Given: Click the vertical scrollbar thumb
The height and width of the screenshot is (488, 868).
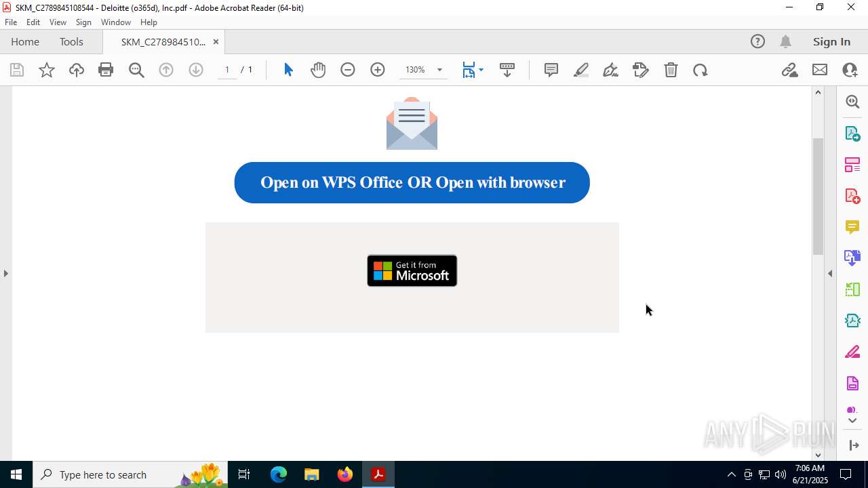Looking at the screenshot, I should coord(818,196).
